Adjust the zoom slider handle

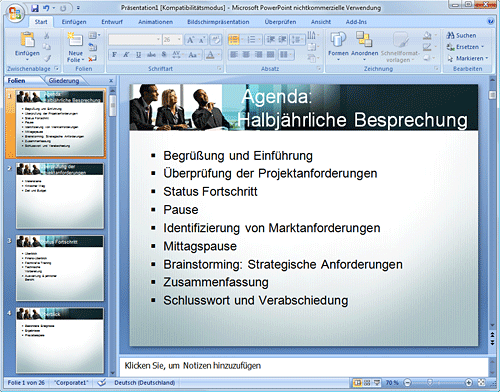tap(430, 383)
